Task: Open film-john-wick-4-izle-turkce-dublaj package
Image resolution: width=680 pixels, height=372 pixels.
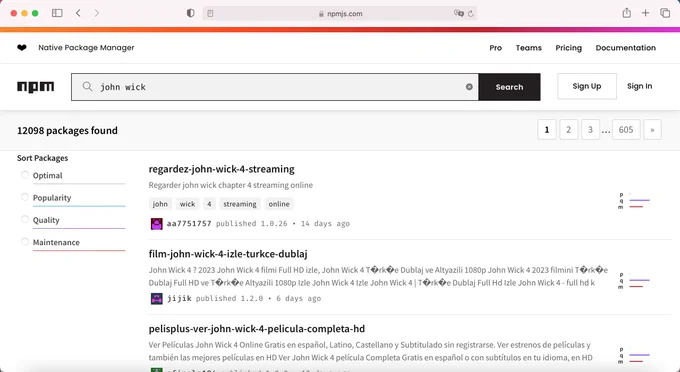Action: tap(228, 254)
